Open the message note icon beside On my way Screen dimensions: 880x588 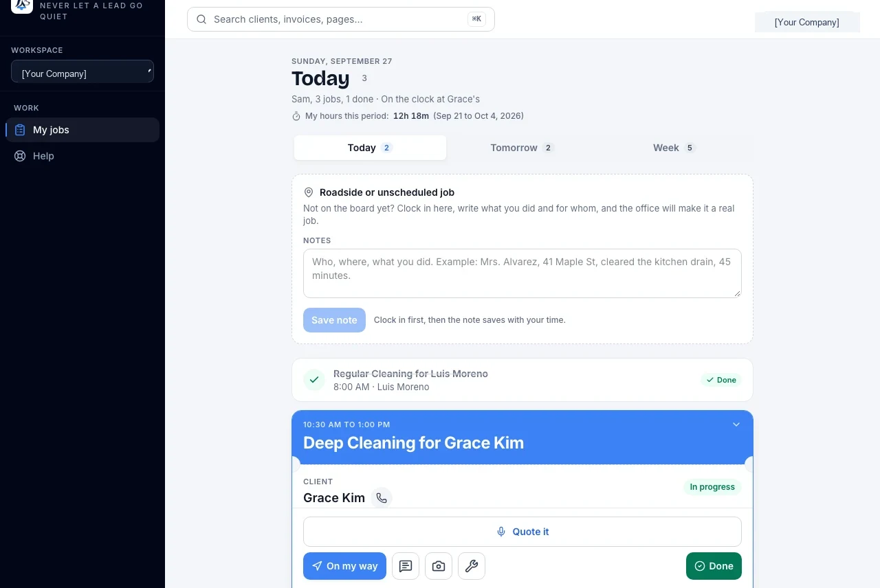click(x=406, y=566)
